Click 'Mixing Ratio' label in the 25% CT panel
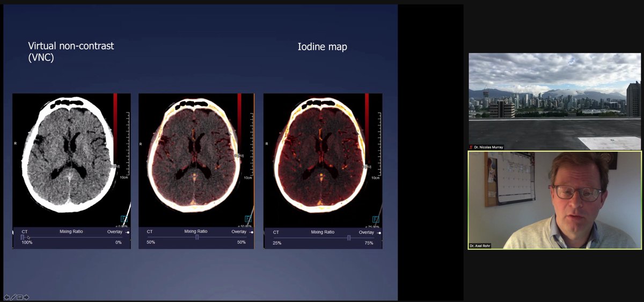 click(324, 232)
